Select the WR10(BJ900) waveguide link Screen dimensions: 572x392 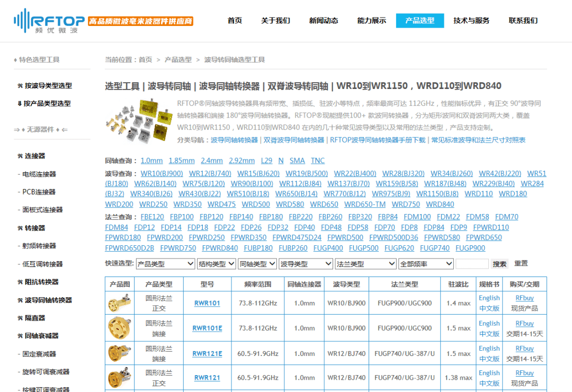click(x=162, y=173)
